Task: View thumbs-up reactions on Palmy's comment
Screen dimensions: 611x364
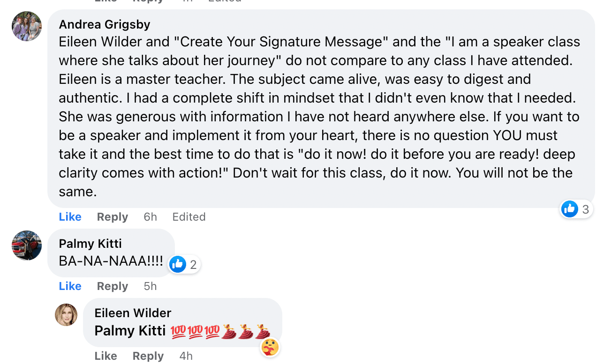Action: coord(184,265)
